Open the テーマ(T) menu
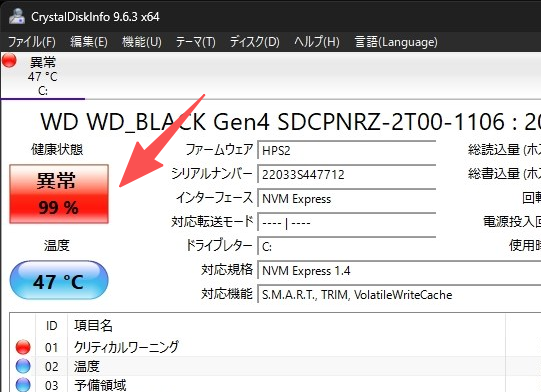 (x=196, y=42)
